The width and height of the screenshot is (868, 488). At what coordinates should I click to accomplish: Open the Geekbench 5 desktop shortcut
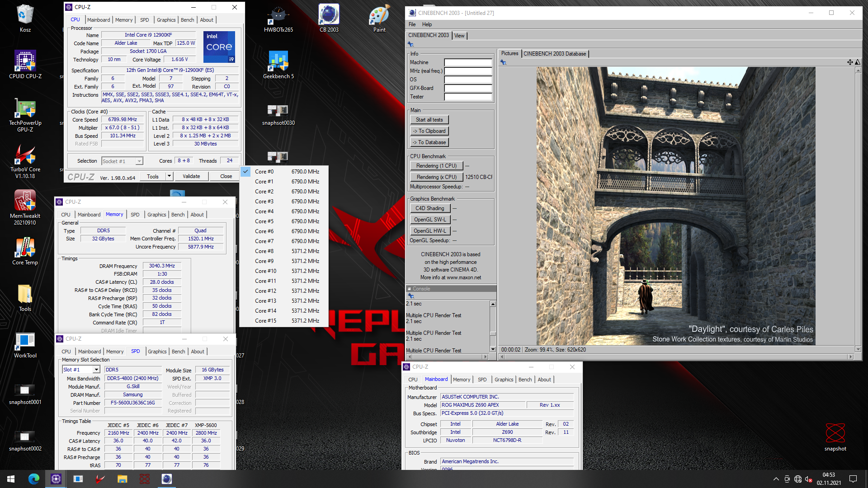coord(278,65)
